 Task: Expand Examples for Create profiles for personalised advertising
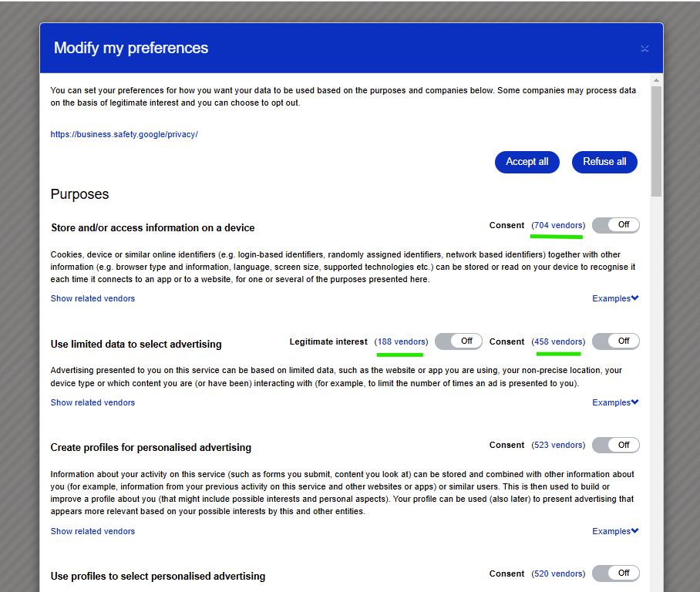point(615,531)
